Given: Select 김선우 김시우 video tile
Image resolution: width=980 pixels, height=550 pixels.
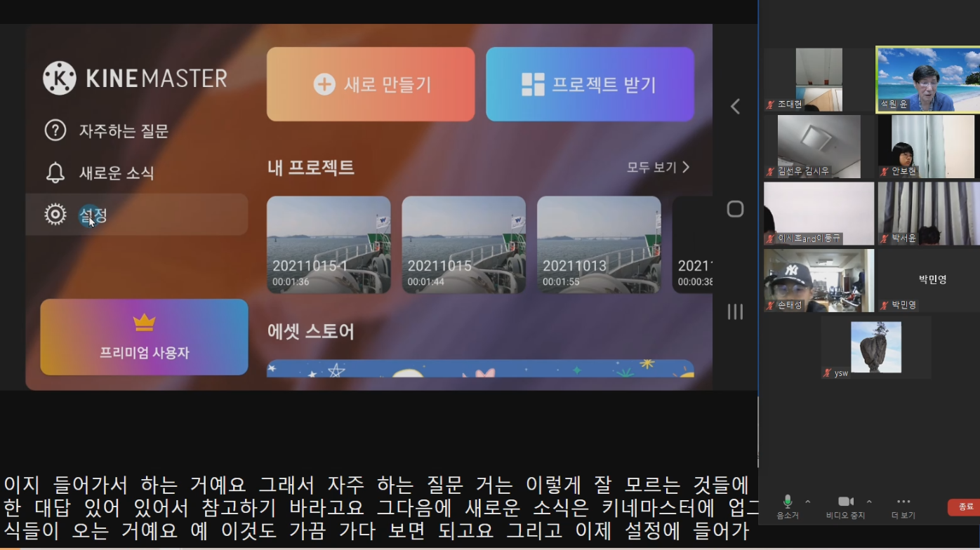Looking at the screenshot, I should pos(819,147).
